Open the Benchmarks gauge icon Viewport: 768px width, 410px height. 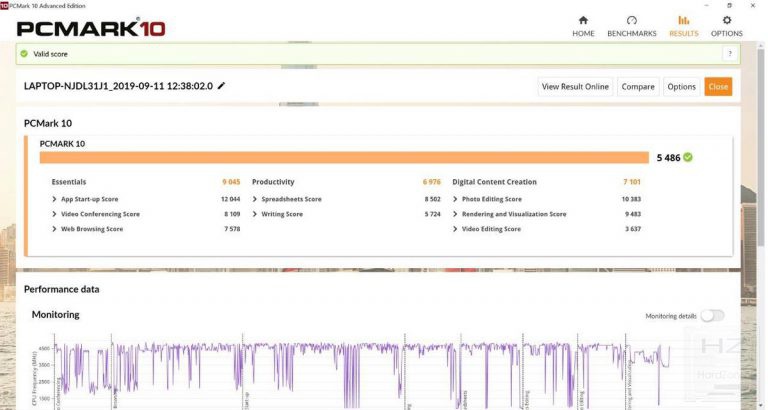pyautogui.click(x=631, y=21)
